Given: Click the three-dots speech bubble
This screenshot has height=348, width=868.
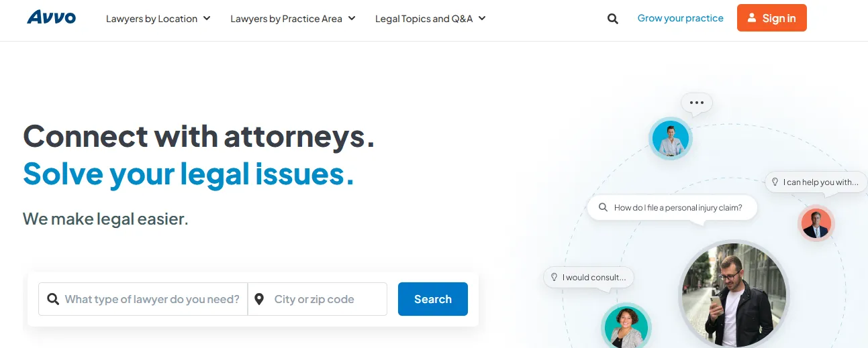Looking at the screenshot, I should (x=696, y=103).
